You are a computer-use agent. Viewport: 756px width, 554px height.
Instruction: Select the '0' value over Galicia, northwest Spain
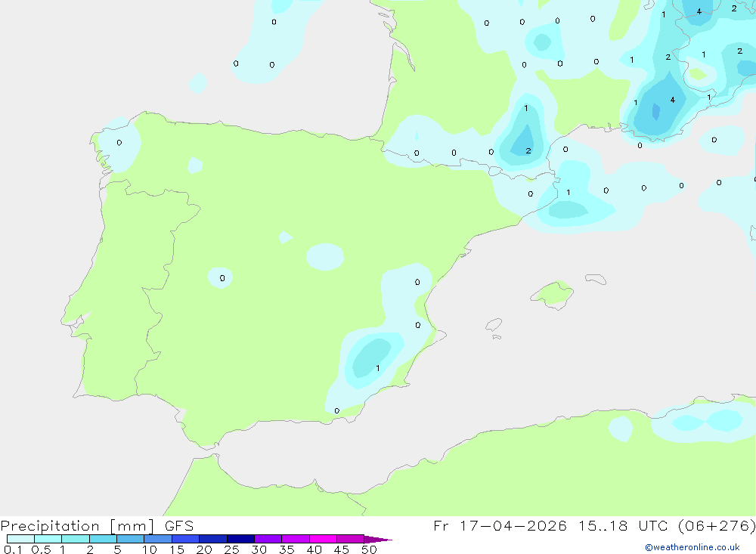coord(119,143)
